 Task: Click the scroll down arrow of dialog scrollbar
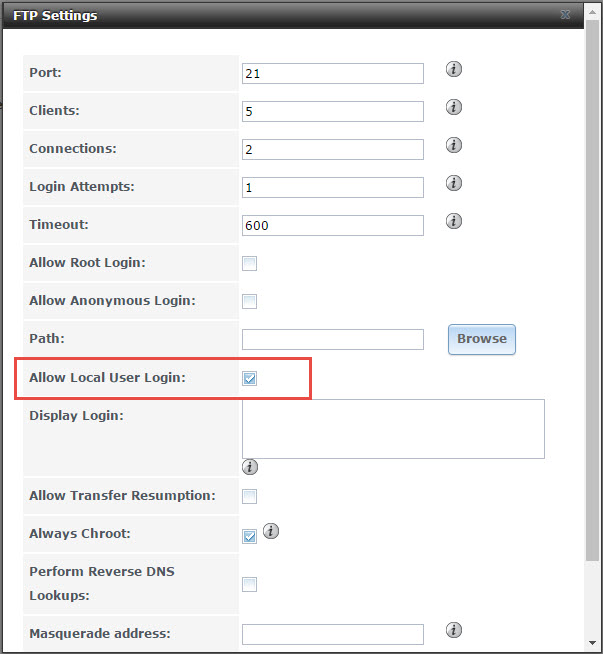pos(592,643)
